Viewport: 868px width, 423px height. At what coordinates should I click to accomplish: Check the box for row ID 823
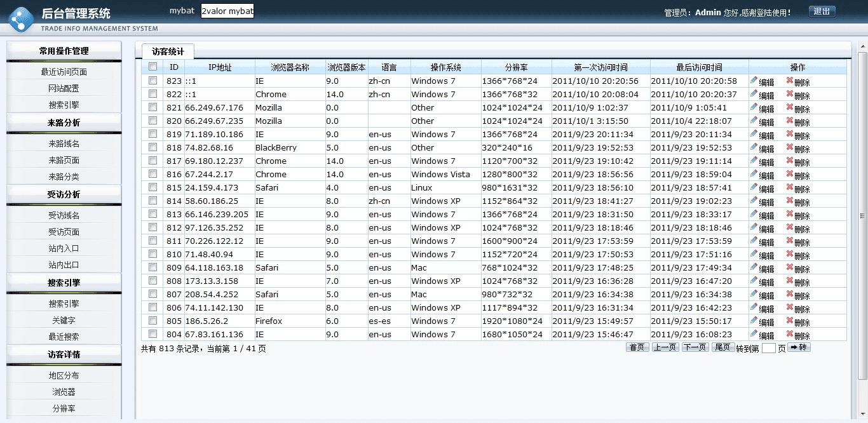(x=153, y=81)
